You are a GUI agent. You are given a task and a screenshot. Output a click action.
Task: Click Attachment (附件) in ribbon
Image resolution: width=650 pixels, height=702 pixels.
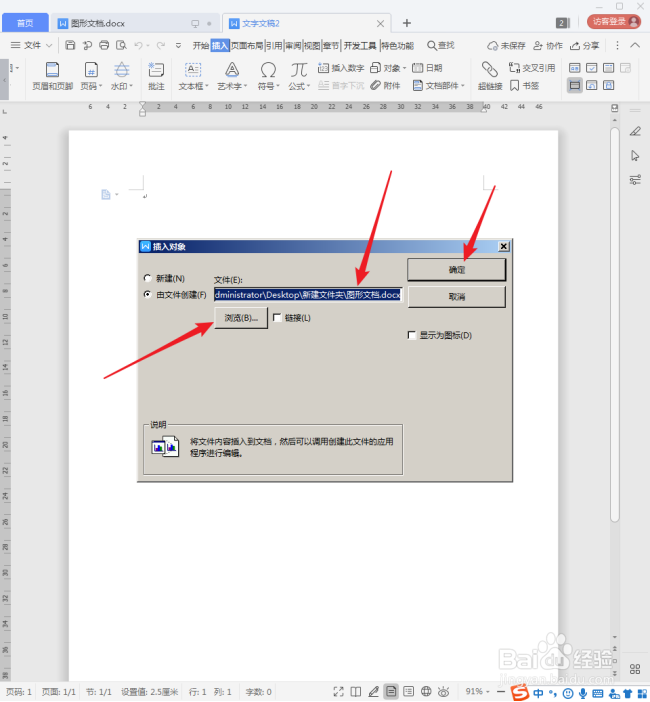pyautogui.click(x=385, y=86)
